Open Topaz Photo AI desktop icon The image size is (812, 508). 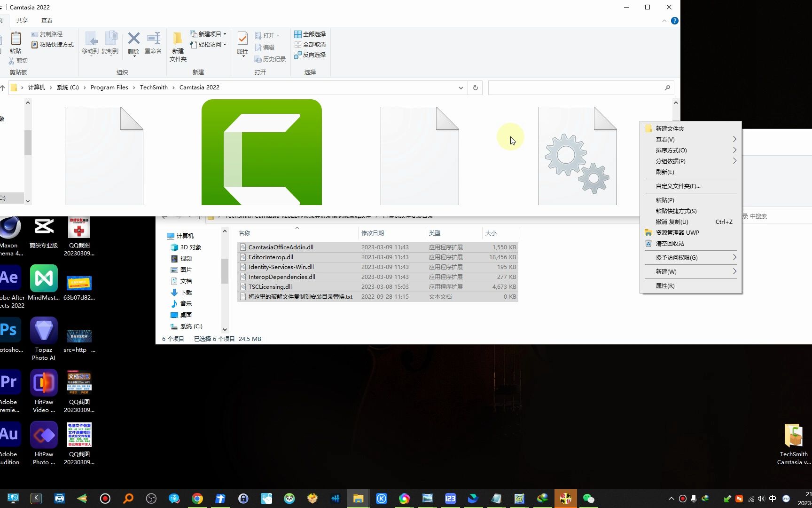point(44,339)
